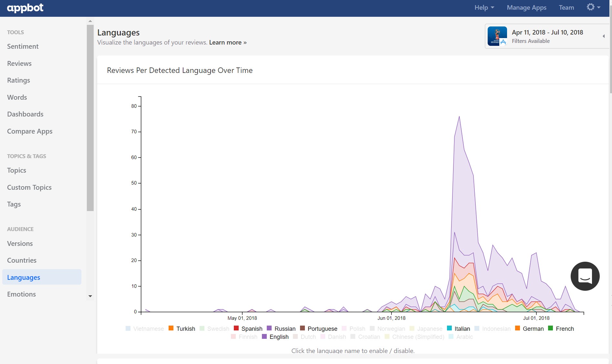The height and width of the screenshot is (364, 612).
Task: Open the Team page
Action: (566, 7)
